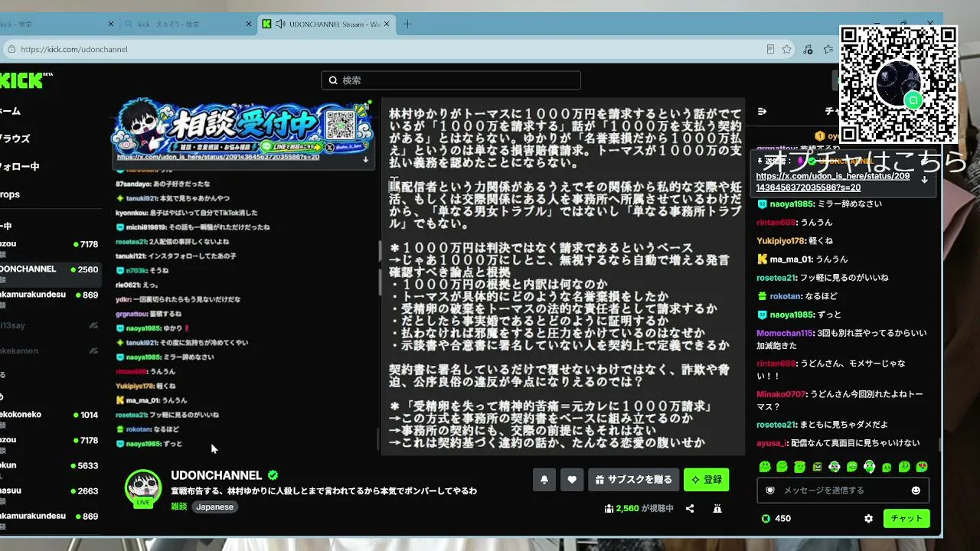This screenshot has width=980, height=551.
Task: Mute the tab via its speaker icon
Action: click(x=279, y=24)
